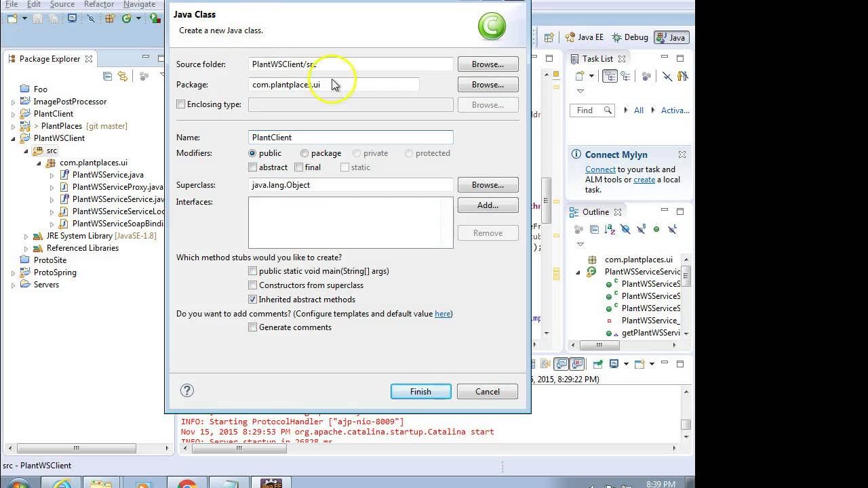
Task: Click Scheduled view icon in Task List
Action: coord(625,77)
